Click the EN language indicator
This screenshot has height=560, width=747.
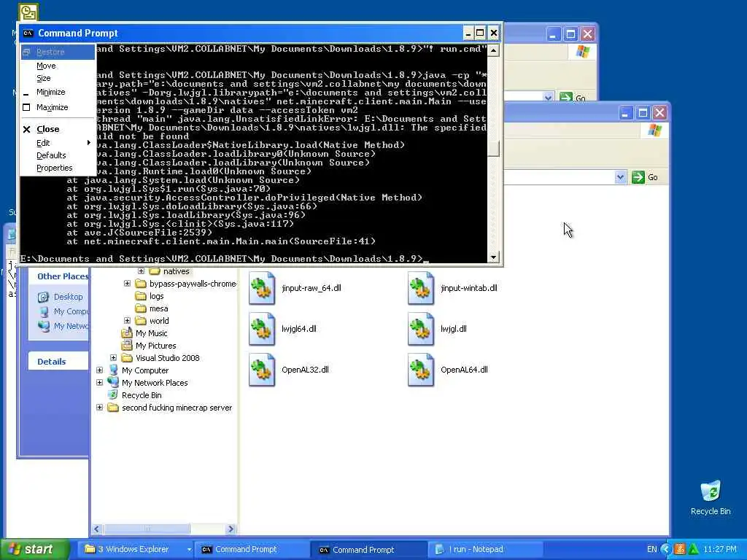pyautogui.click(x=651, y=550)
